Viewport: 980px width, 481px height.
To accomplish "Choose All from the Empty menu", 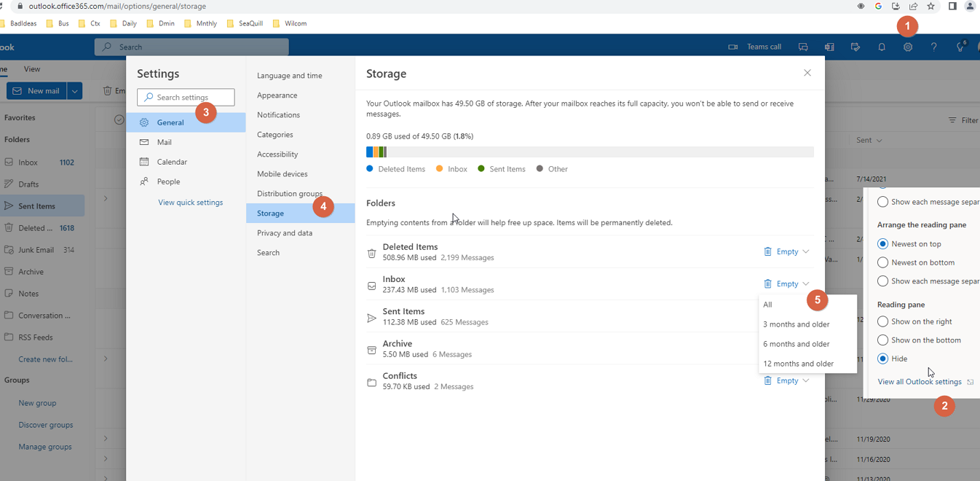I will tap(807, 305).
